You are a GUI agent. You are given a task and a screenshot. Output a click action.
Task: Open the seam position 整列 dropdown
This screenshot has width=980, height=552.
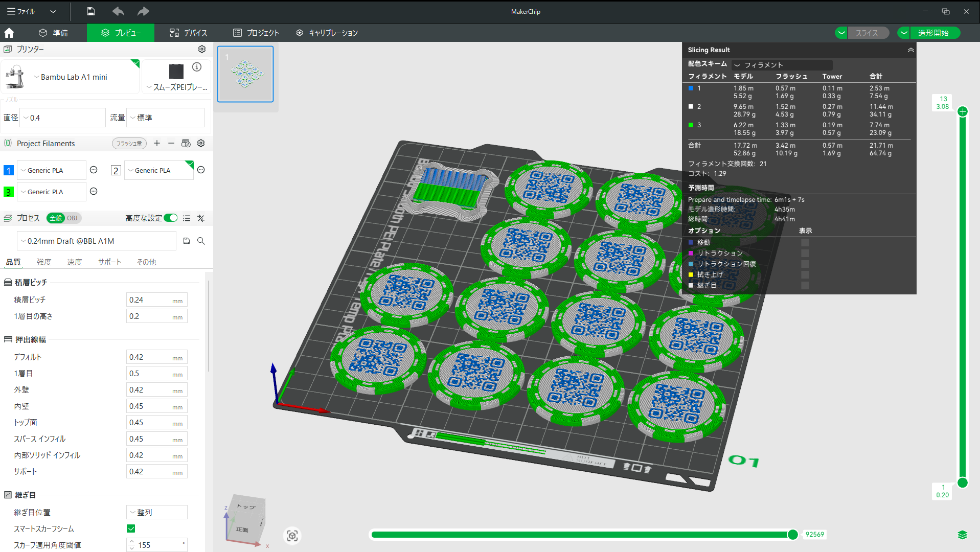(x=157, y=512)
